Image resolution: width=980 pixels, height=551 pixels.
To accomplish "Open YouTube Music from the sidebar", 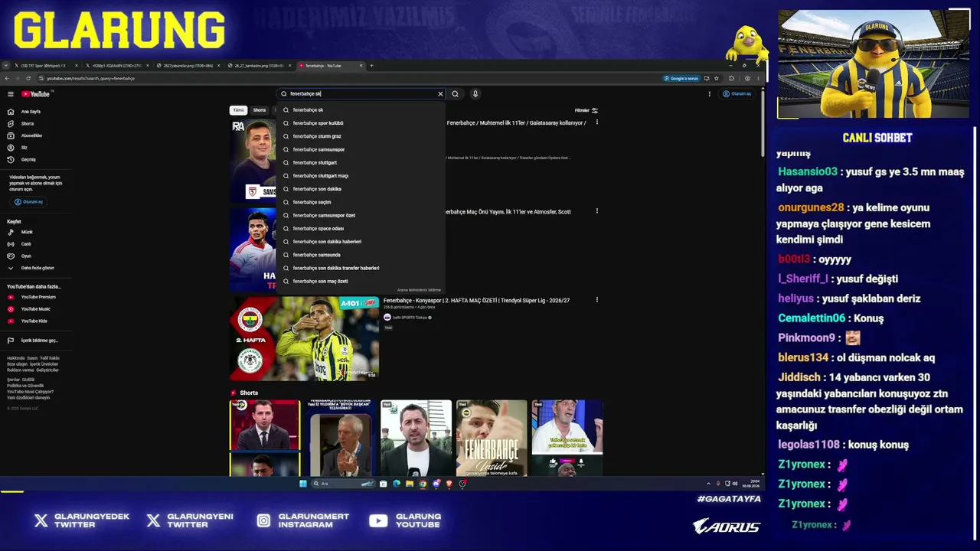I will coord(34,309).
